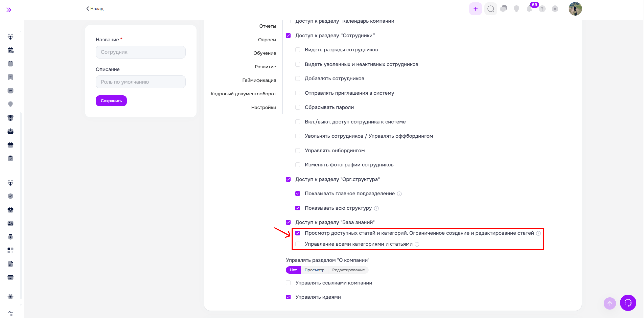This screenshot has height=318, width=644.
Task: Check "Управление всеми категориями и статьями"
Action: [x=297, y=244]
